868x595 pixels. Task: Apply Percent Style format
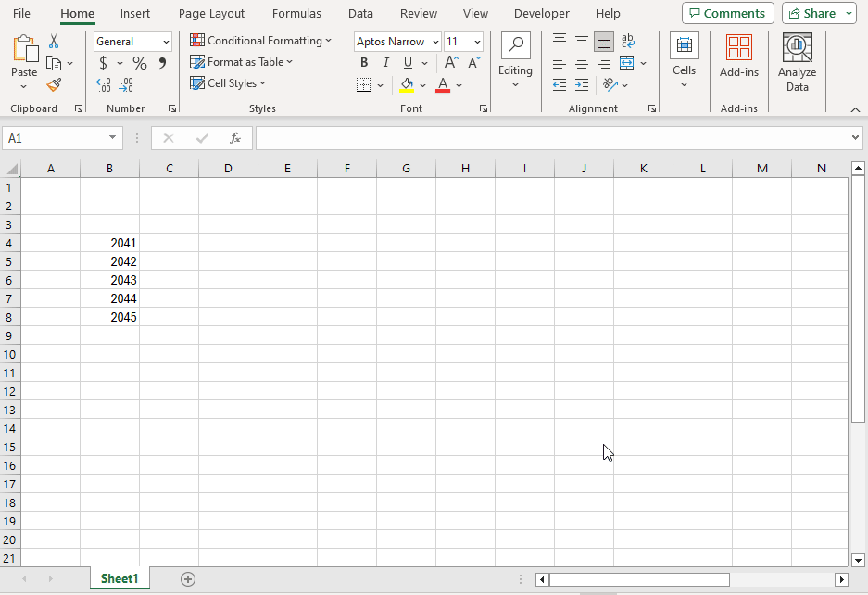pyautogui.click(x=140, y=63)
